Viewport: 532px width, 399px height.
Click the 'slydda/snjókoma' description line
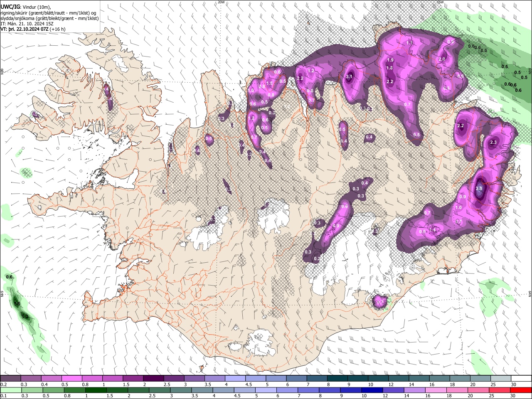tap(50, 18)
